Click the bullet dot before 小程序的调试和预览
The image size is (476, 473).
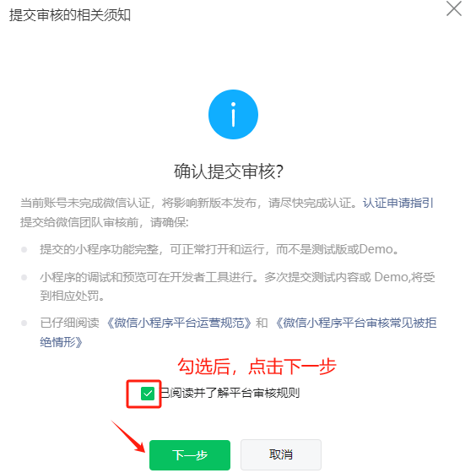click(24, 277)
